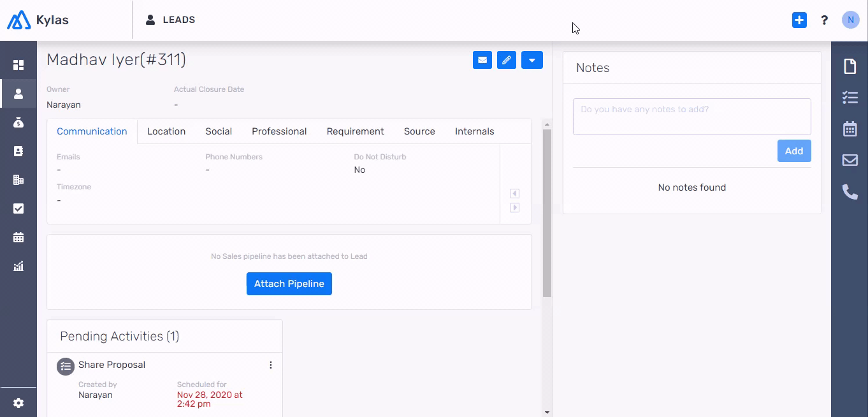Click the Attach Pipeline button
The image size is (868, 417).
pyautogui.click(x=289, y=284)
